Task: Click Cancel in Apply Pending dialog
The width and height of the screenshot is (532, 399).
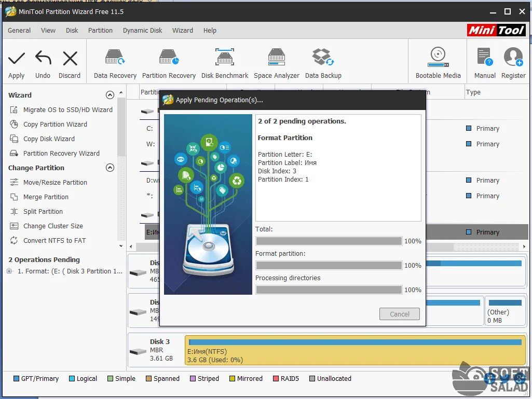Action: [399, 314]
